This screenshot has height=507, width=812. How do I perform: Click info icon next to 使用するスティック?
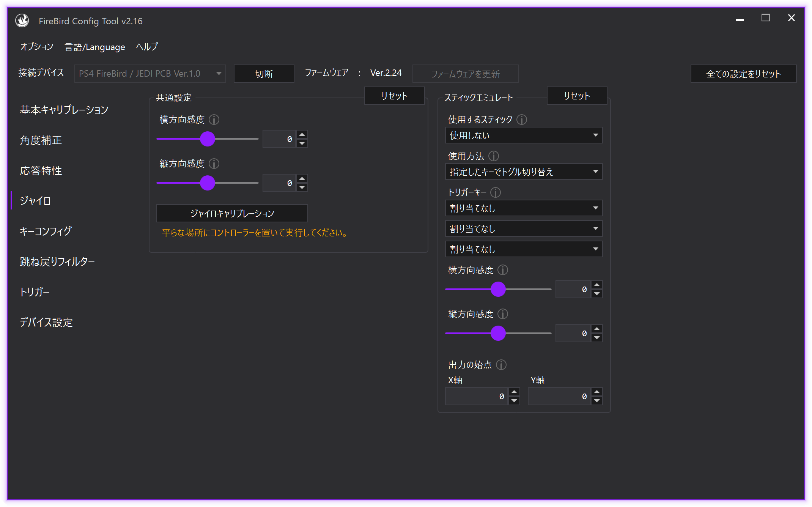tap(522, 120)
